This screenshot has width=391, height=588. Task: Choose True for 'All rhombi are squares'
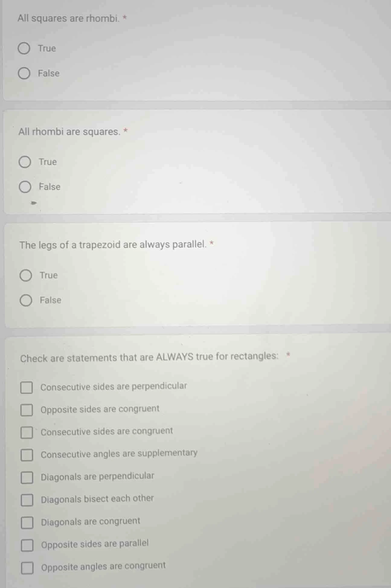25,162
